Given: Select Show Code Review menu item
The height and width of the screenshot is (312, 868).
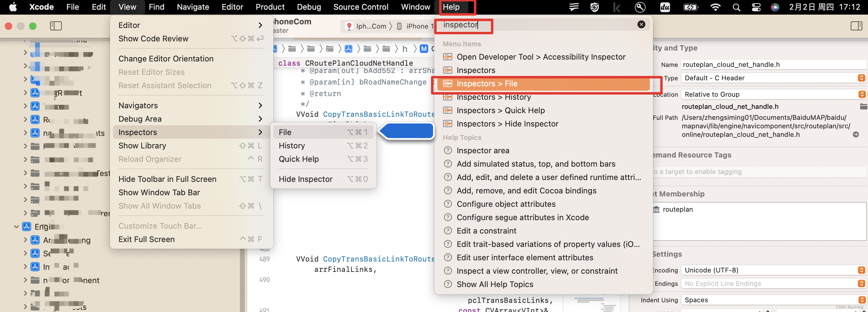Looking at the screenshot, I should (191, 39).
